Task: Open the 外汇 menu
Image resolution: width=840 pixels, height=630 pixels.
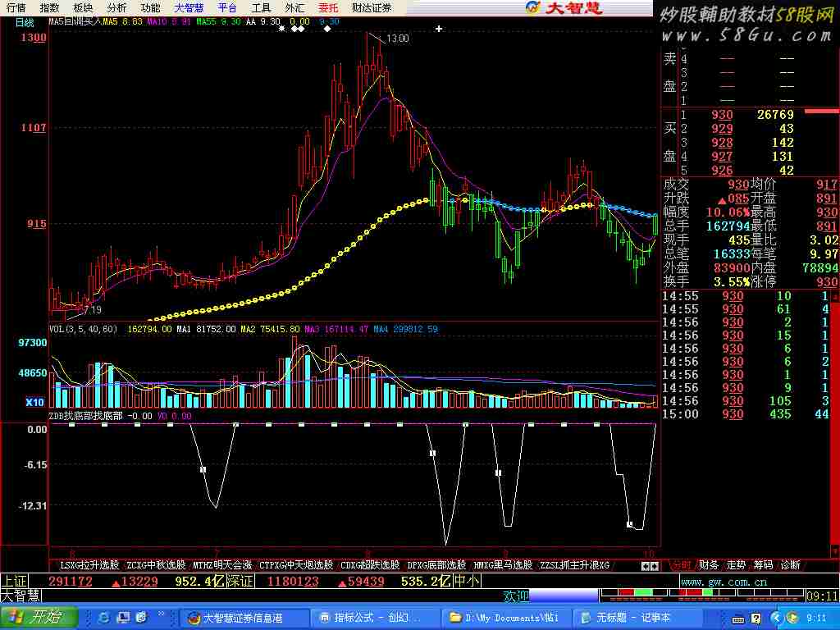Action: coord(294,7)
